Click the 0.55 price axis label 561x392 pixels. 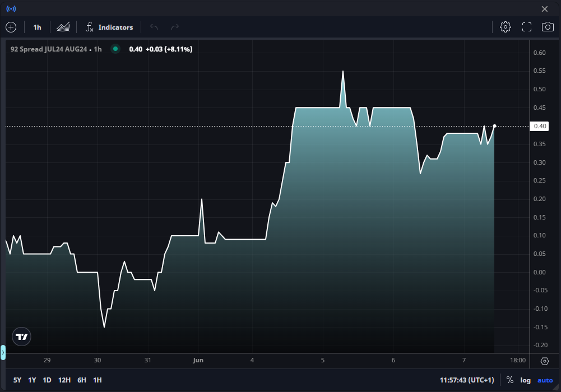click(x=540, y=71)
